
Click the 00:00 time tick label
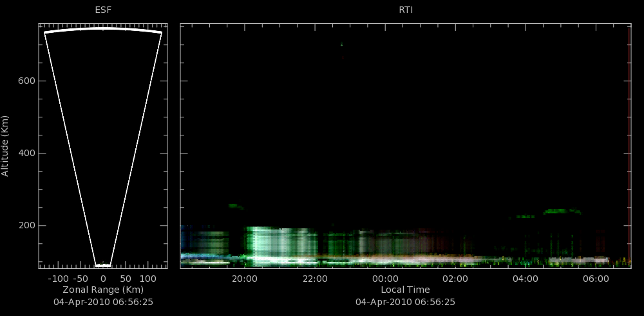click(385, 279)
